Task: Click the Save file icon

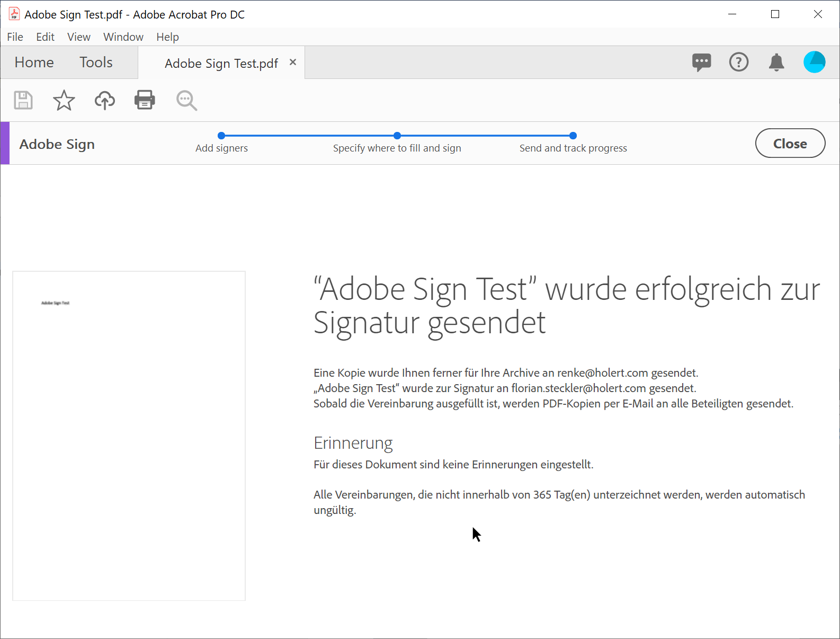Action: pyautogui.click(x=23, y=100)
